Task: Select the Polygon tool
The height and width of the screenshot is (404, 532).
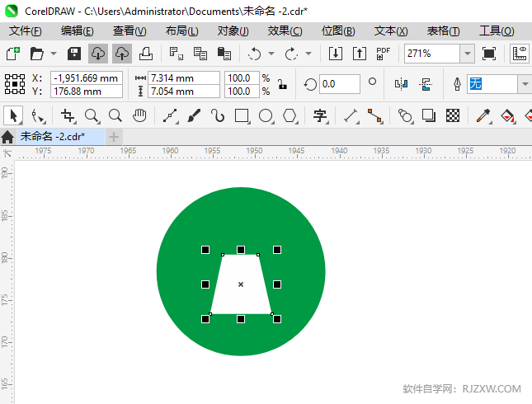Action: 290,116
